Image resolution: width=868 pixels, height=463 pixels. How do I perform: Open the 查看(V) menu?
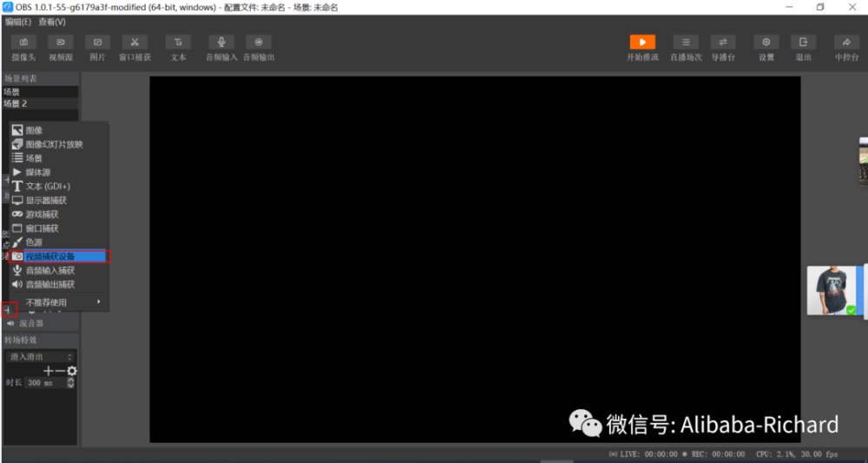click(52, 23)
